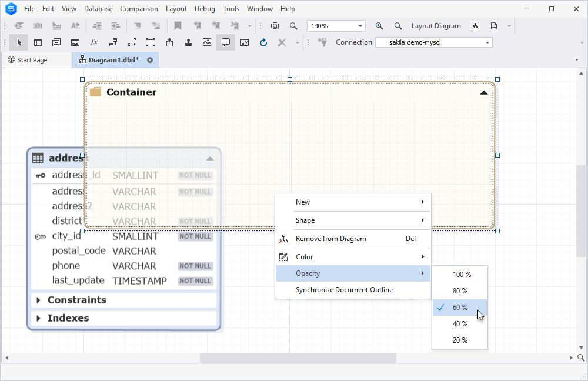Screen dimensions: 588x381
Task: Click the New Stamp tool icon
Action: pyautogui.click(x=188, y=42)
